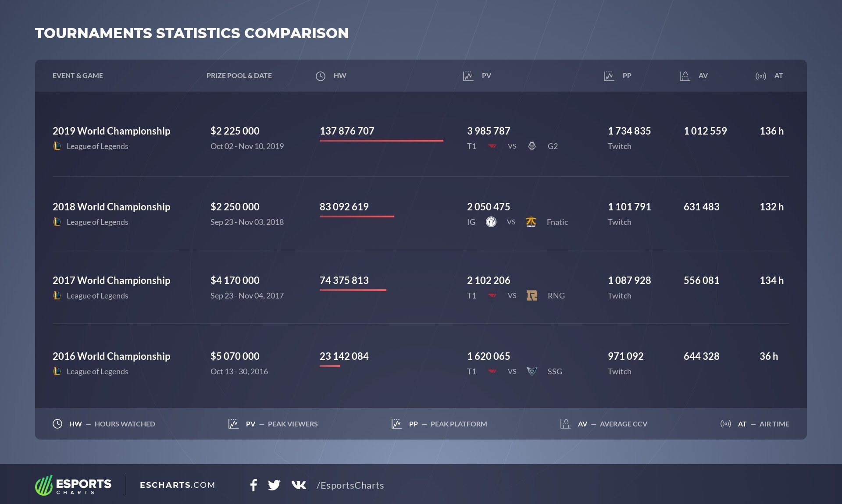Select the 2019 World Championship title
Image resolution: width=842 pixels, height=504 pixels.
[111, 131]
